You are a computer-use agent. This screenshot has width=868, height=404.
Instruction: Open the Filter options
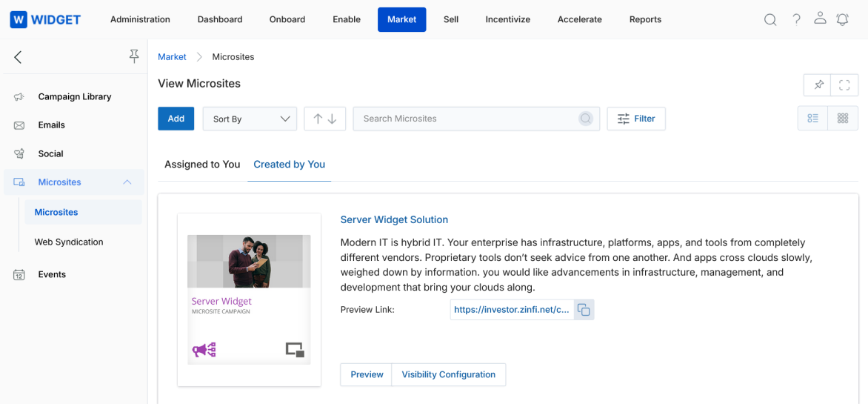[x=636, y=119]
